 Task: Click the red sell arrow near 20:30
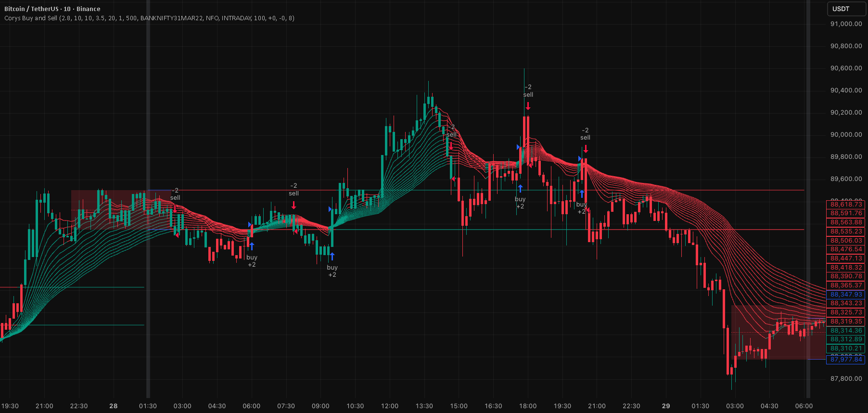click(586, 149)
